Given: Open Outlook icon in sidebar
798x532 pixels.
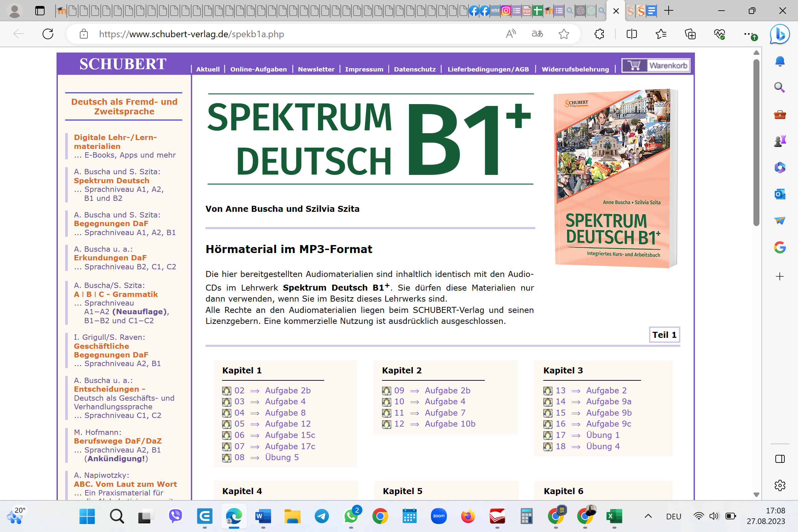Looking at the screenshot, I should 780,194.
